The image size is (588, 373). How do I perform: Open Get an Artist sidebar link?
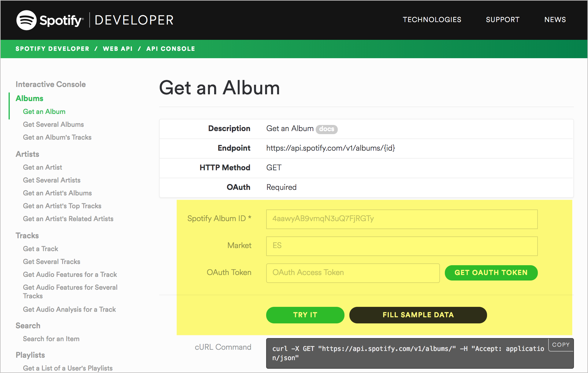[x=43, y=167]
